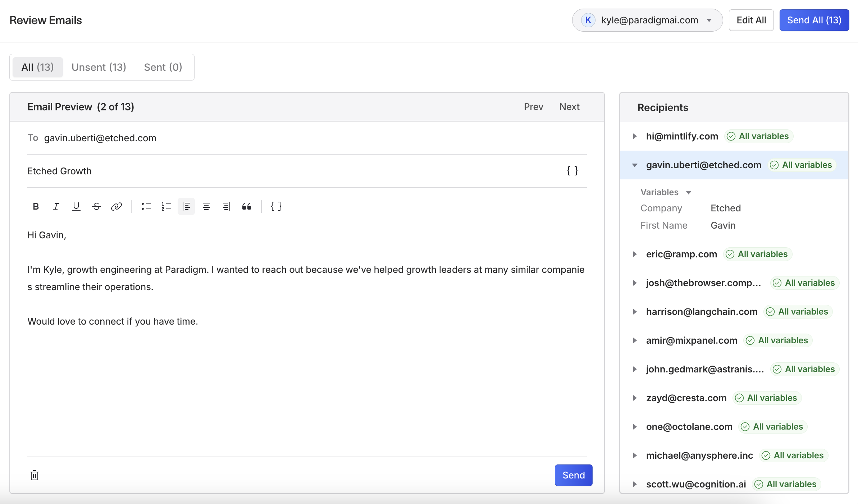The height and width of the screenshot is (504, 858).
Task: Collapse the Variables section arrow
Action: pos(689,192)
